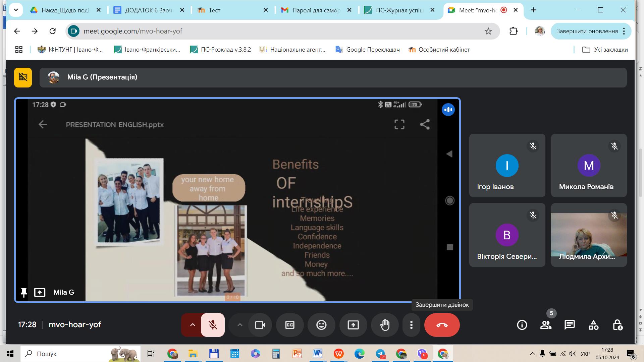
Task: Open more options three-dot menu
Action: [411, 325]
